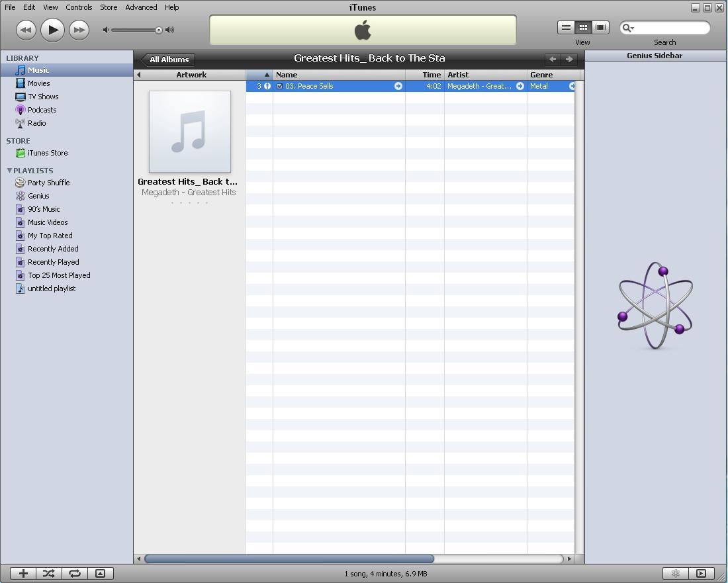Viewport: 728px width, 583px height.
Task: Open the iTunes Store
Action: [x=67, y=153]
